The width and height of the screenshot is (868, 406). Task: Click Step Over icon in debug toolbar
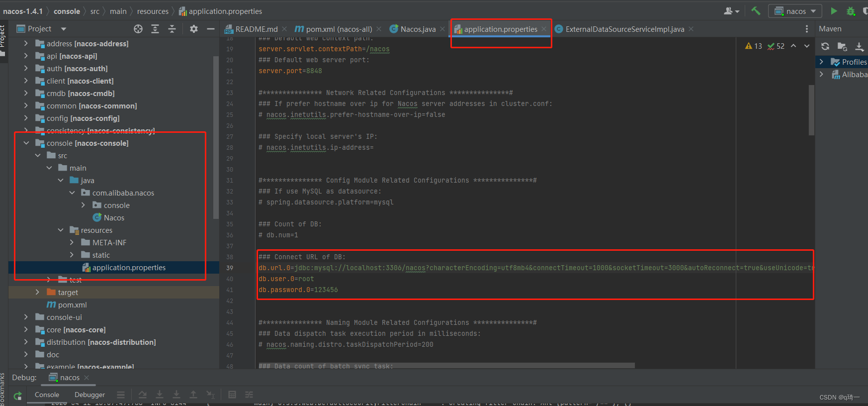coord(143,395)
